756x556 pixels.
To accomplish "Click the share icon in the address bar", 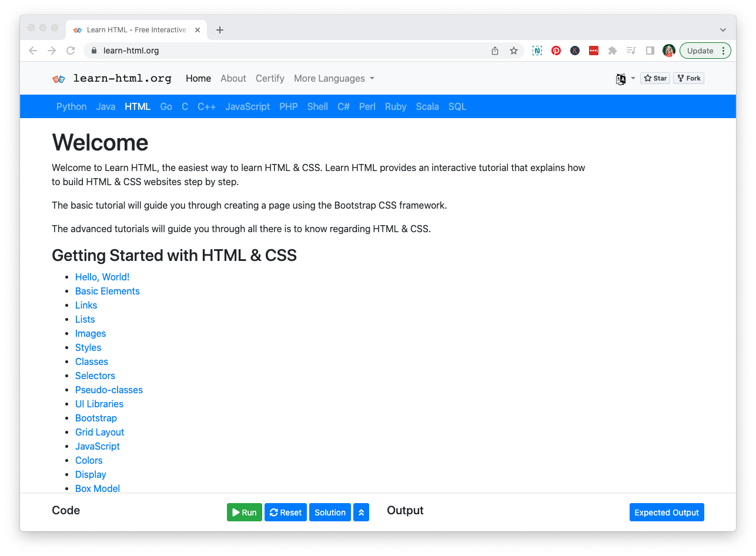I will (494, 51).
